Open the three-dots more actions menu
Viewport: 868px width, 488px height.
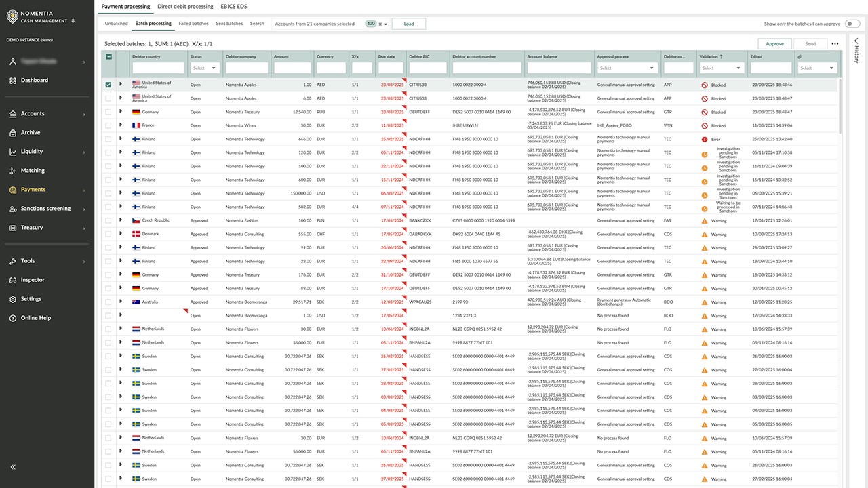[x=835, y=44]
